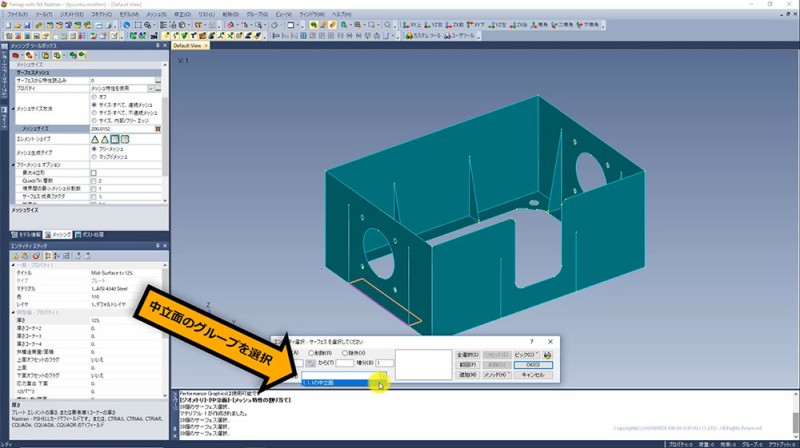Screen dimensions: 800x448
Task: Select サイズ-すべて、連続メッシュ radio option
Action: click(94, 105)
